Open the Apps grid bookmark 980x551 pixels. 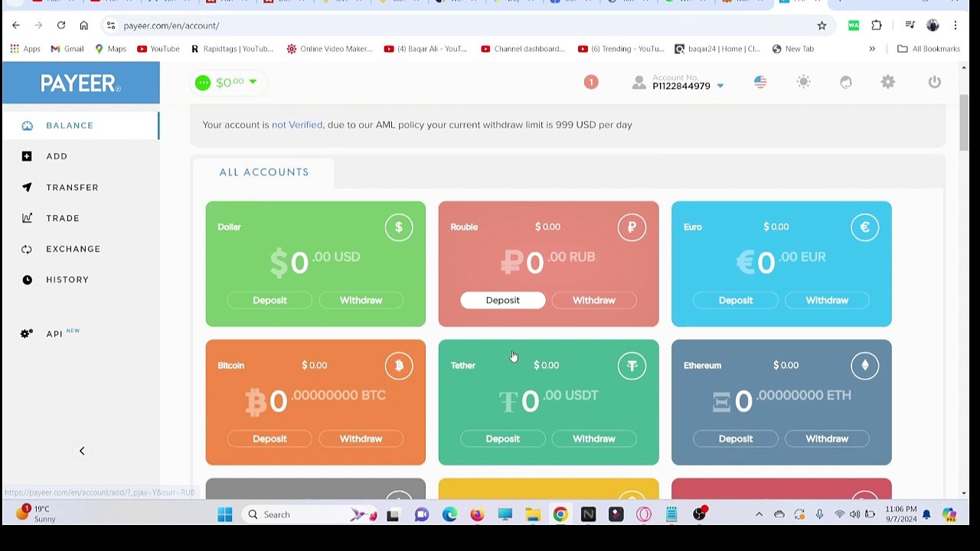[x=24, y=49]
